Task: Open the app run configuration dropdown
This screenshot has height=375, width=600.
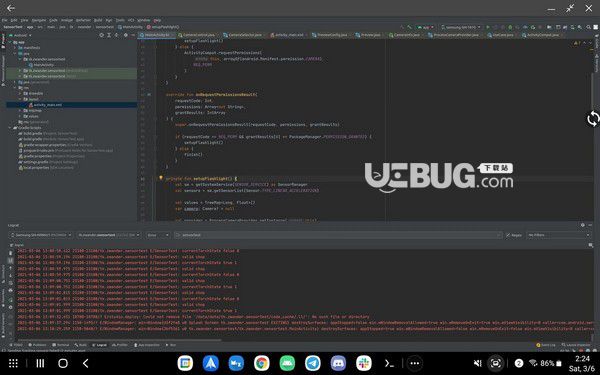Action: pos(426,27)
